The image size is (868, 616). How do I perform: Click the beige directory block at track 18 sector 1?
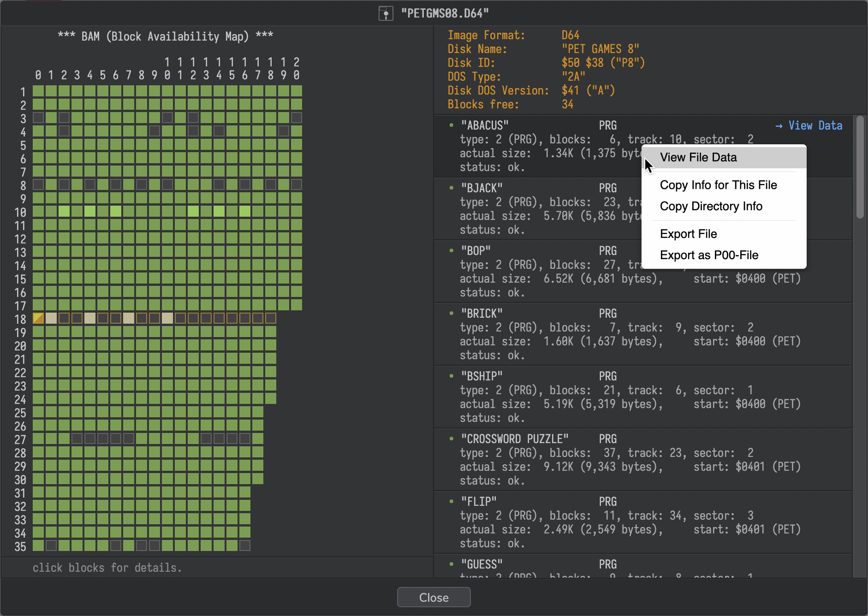pyautogui.click(x=51, y=318)
